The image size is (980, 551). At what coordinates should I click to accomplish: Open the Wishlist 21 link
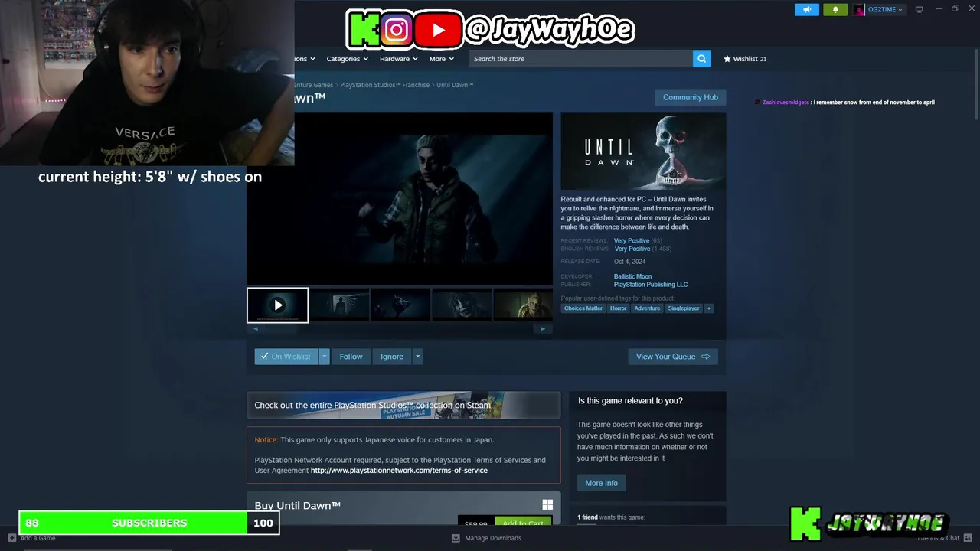pos(745,59)
